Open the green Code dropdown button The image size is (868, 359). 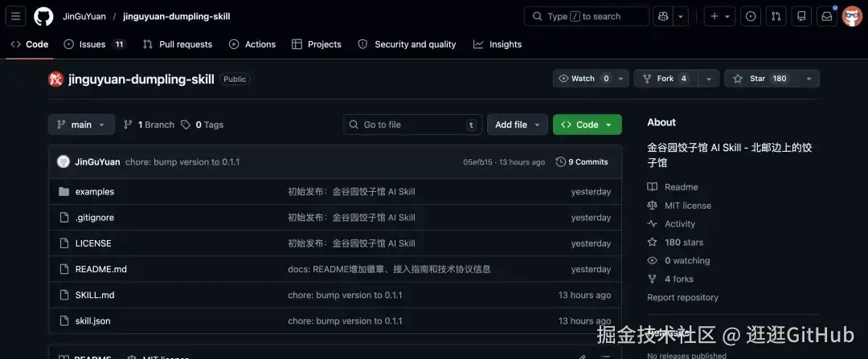point(588,124)
